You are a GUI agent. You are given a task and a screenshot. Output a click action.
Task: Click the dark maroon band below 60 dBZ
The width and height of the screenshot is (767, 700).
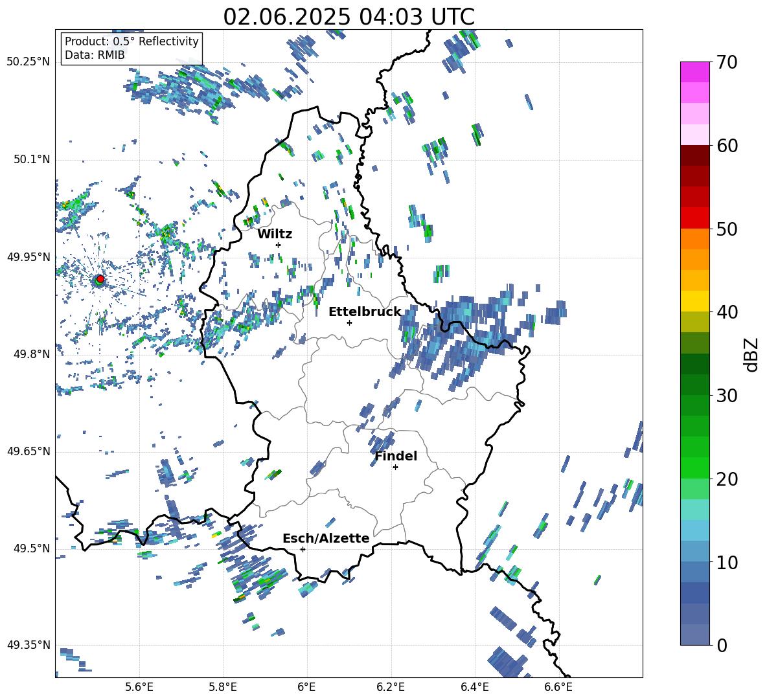(694, 155)
